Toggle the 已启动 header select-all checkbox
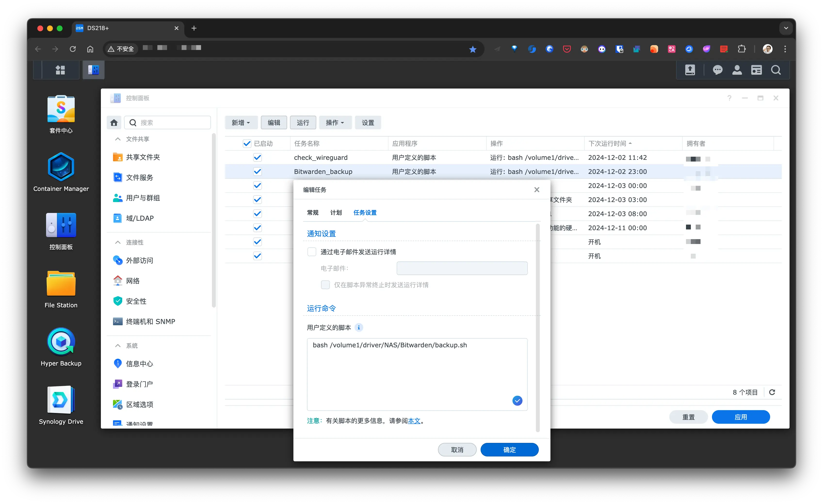This screenshot has width=823, height=504. [x=247, y=143]
